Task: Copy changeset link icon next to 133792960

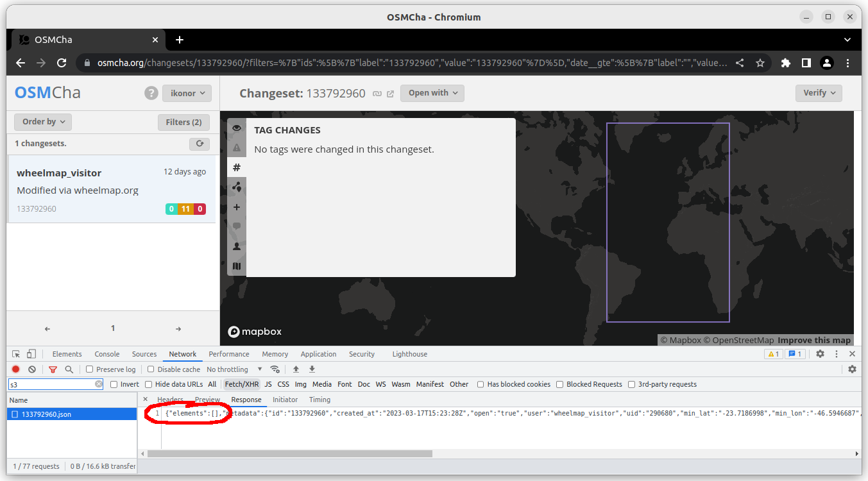Action: 377,94
